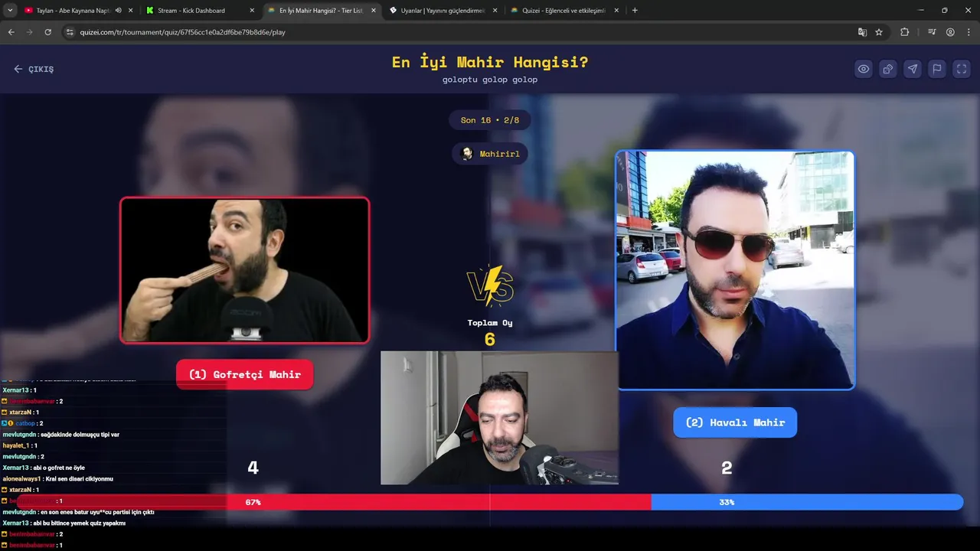Vote for (1) Gofretçi Mahir button
The height and width of the screenshot is (551, 980).
[244, 374]
